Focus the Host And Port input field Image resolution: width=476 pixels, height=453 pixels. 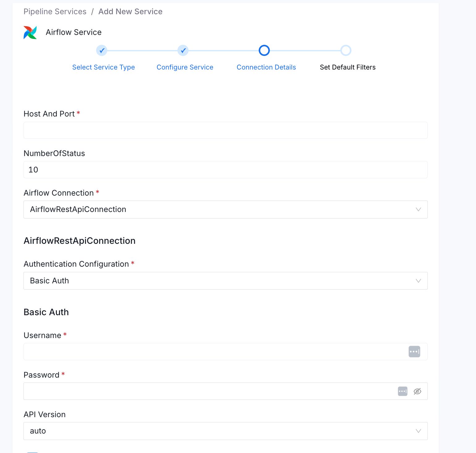pos(226,130)
